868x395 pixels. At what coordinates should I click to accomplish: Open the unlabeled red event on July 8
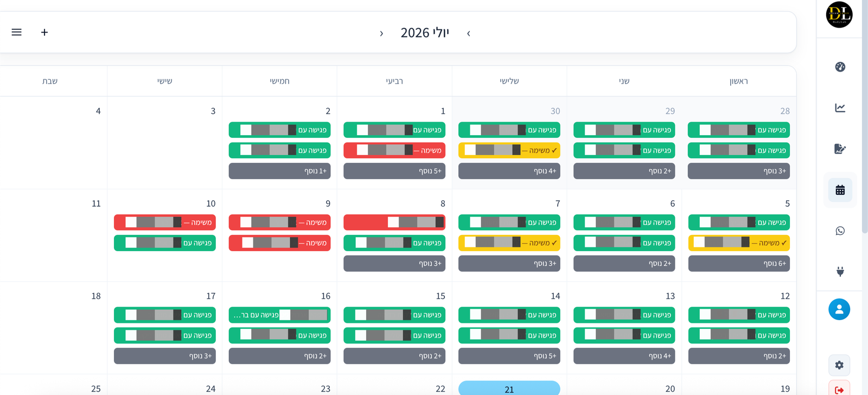point(394,222)
